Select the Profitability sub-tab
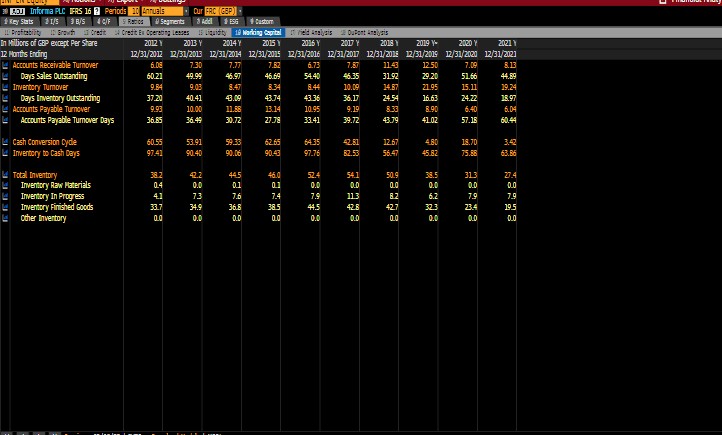The width and height of the screenshot is (722, 435). 23,33
